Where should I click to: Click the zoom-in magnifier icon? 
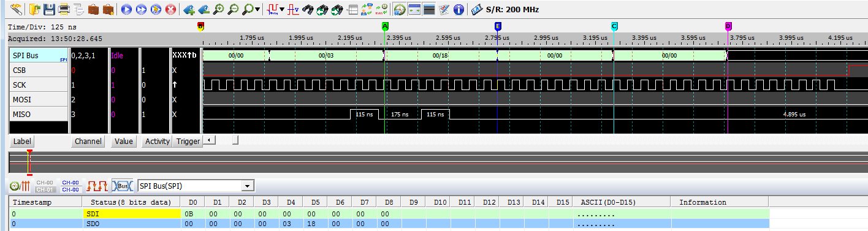click(x=219, y=9)
